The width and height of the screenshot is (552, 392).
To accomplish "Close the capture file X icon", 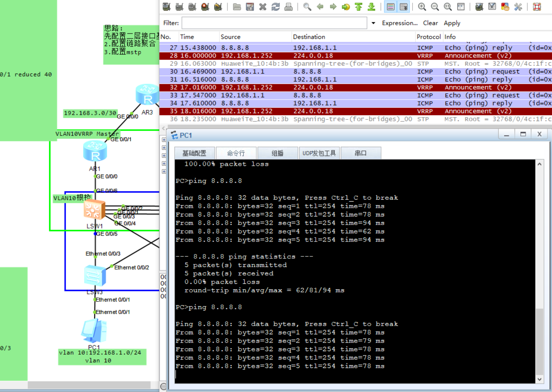I will pos(263,7).
